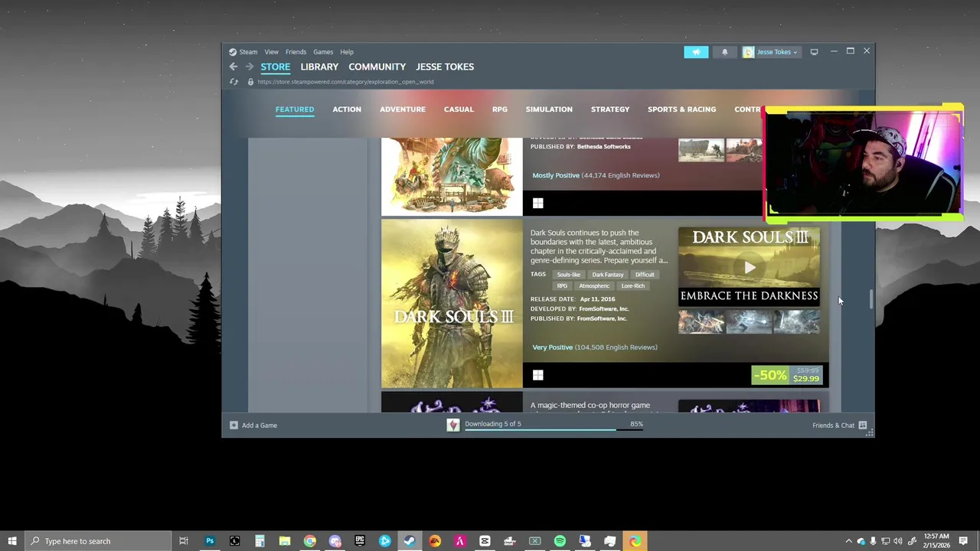Click the Souls-like tag
The height and width of the screenshot is (551, 980).
click(x=569, y=275)
